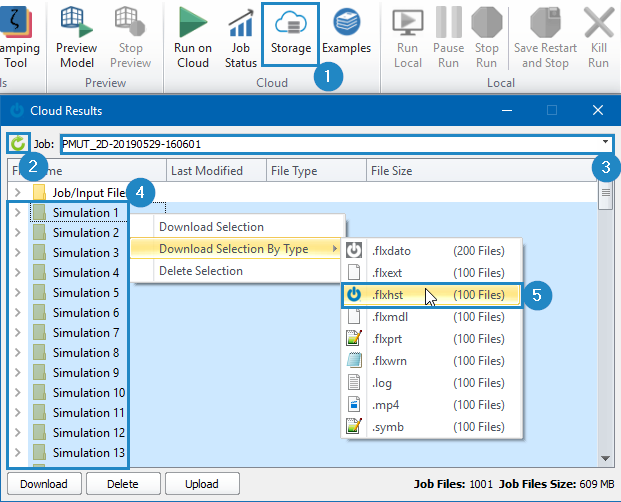Click the green refresh icon beside Job
This screenshot has width=621, height=502.
[x=18, y=143]
